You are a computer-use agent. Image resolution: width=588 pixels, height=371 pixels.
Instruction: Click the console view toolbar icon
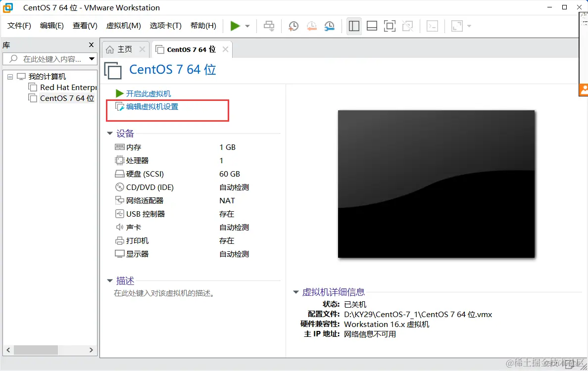point(433,26)
